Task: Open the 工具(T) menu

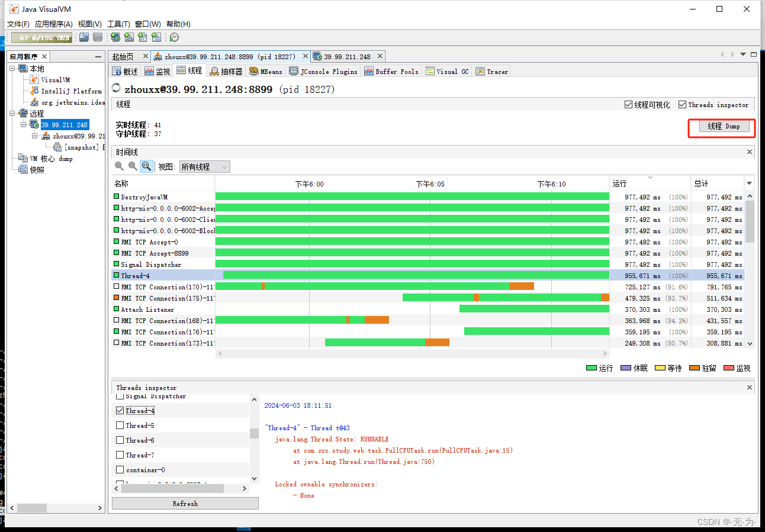Action: pyautogui.click(x=118, y=24)
